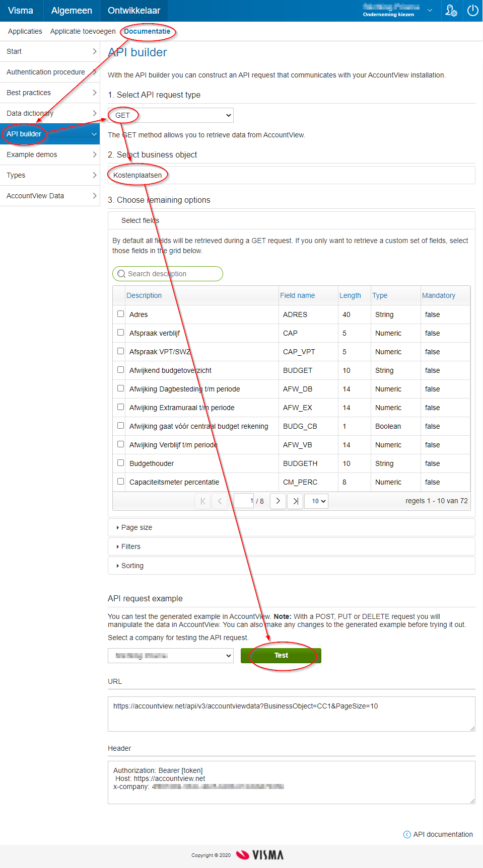Go to previous page of fields grid
The image size is (483, 868).
220,501
